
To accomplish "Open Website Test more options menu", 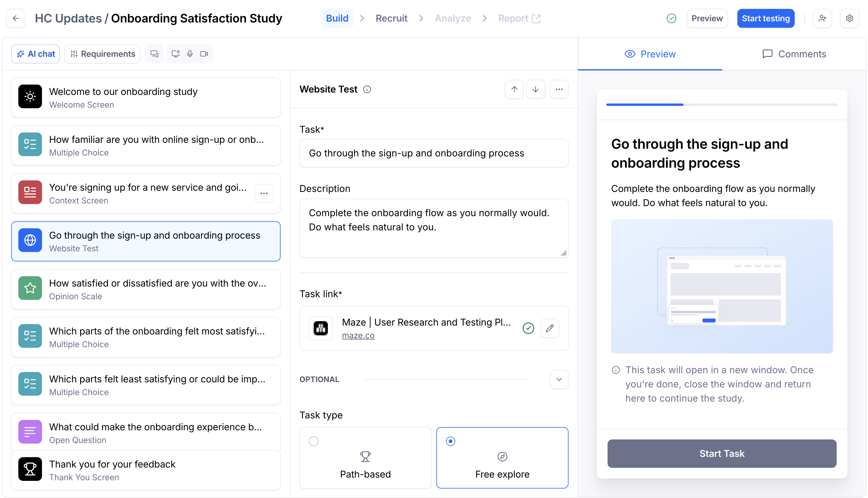I will pos(559,89).
